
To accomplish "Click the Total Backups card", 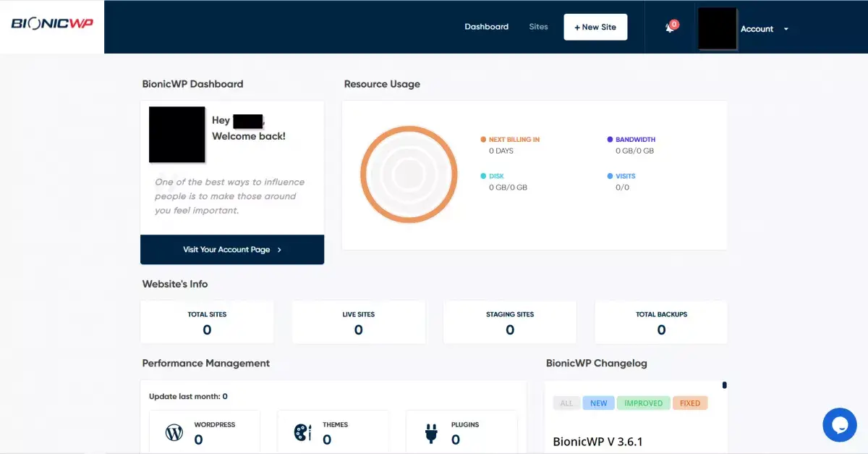I will (661, 322).
